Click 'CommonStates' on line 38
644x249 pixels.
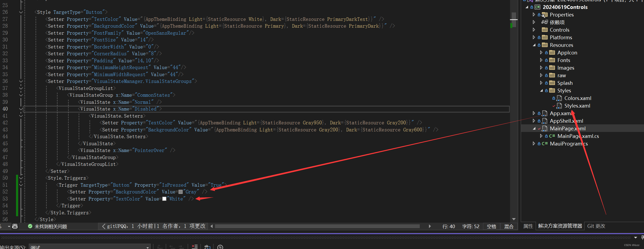153,95
